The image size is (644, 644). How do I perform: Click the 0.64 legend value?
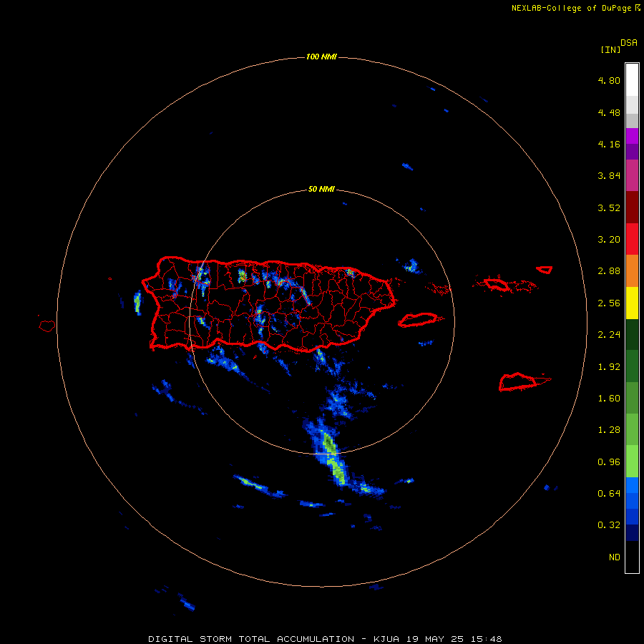coord(609,493)
